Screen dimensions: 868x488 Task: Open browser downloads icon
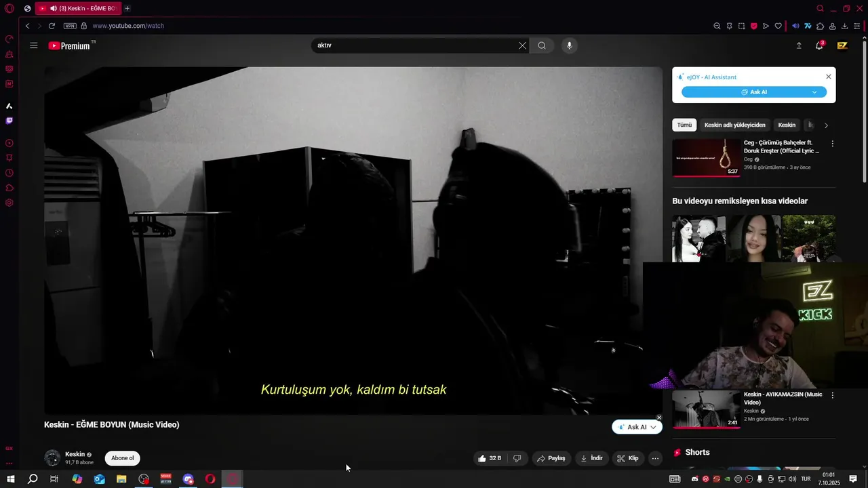click(x=844, y=26)
